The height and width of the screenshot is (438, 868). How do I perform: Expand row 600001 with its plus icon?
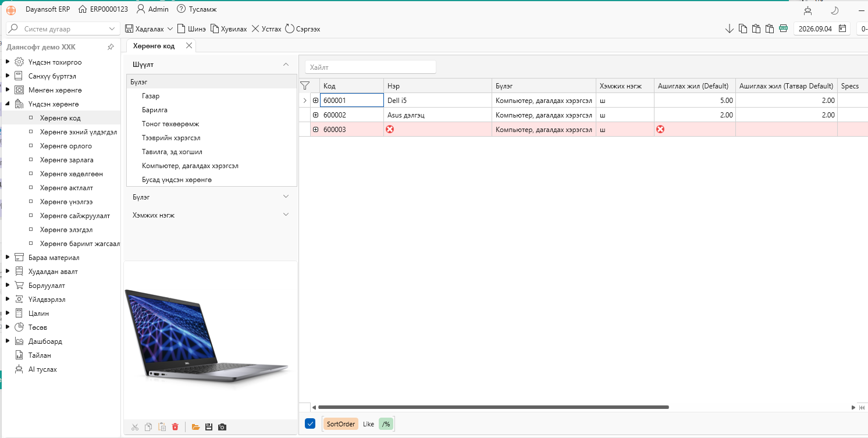(x=315, y=101)
